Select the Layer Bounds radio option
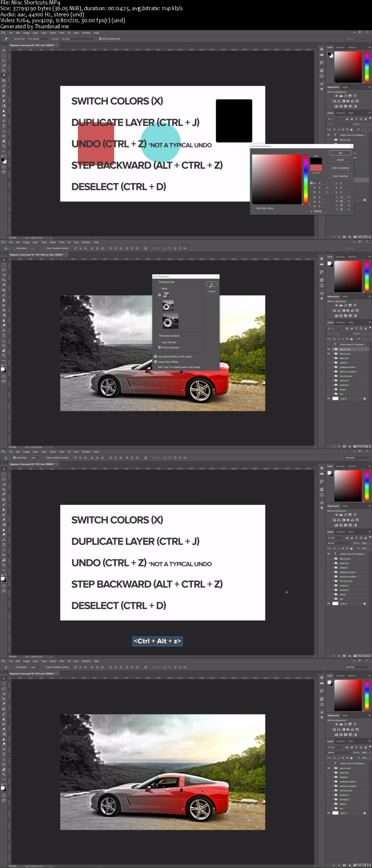Screen dimensions: 372x868 [x=159, y=342]
